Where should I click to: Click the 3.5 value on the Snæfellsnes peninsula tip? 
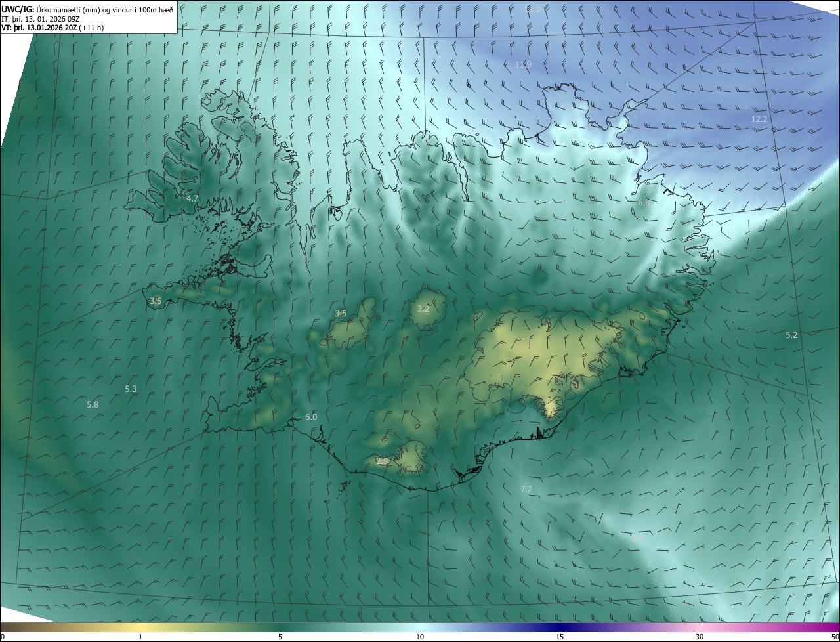(x=156, y=301)
